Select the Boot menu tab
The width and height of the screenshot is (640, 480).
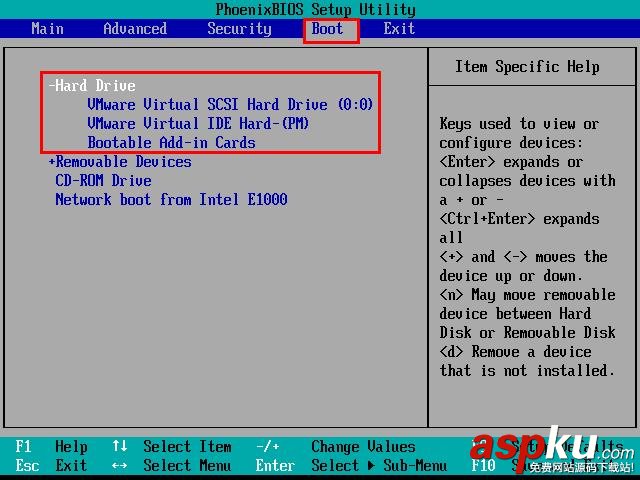pyautogui.click(x=327, y=29)
